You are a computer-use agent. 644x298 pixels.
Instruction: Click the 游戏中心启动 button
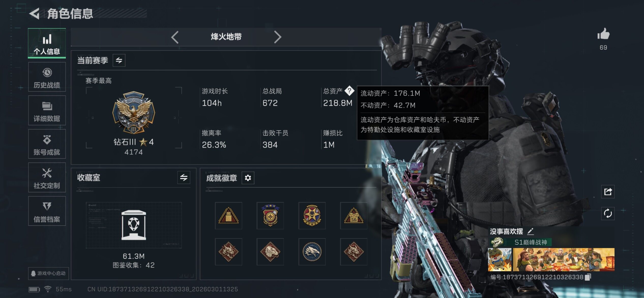point(48,273)
